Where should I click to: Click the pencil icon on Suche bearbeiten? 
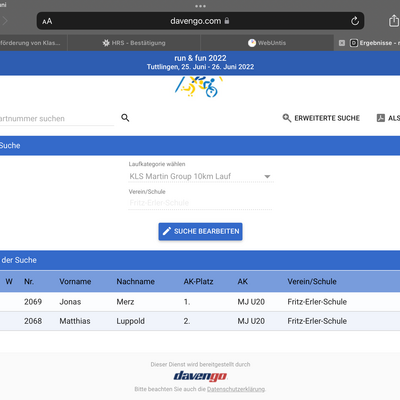(167, 231)
